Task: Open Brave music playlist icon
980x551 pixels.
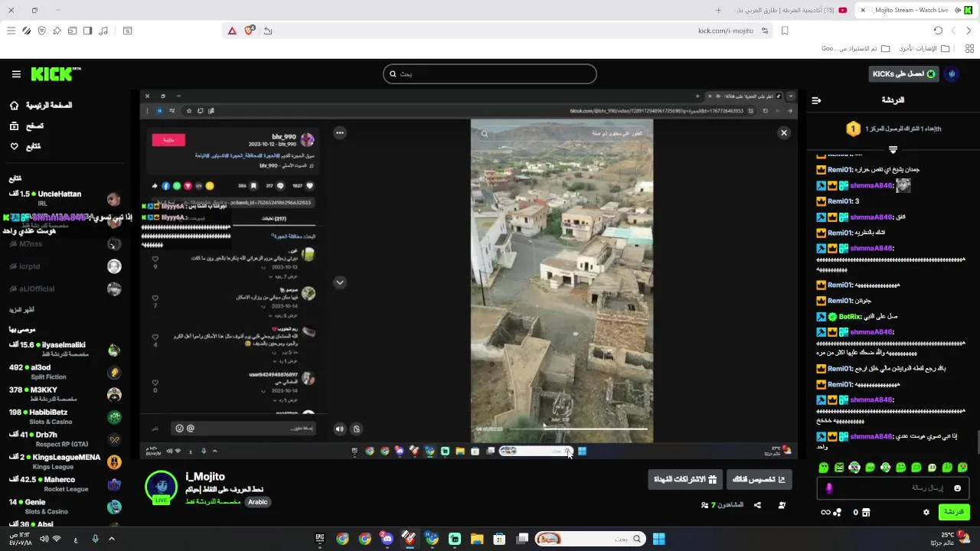Action: tap(103, 31)
